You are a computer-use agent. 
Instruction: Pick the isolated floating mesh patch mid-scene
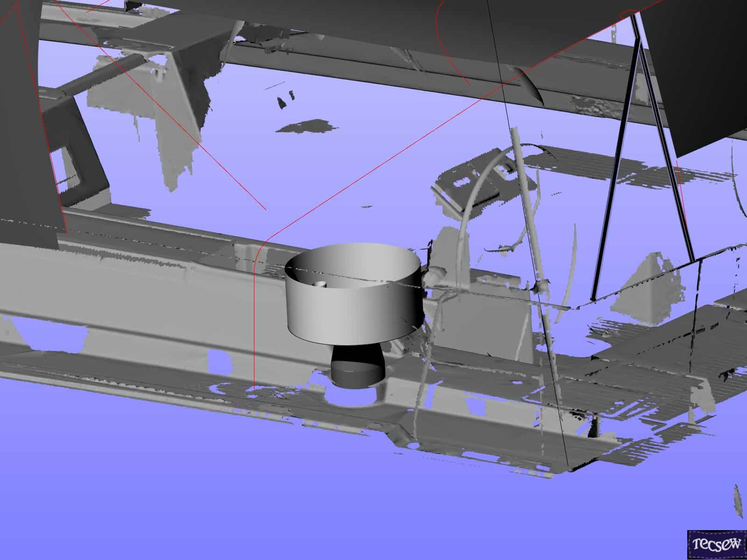point(306,126)
